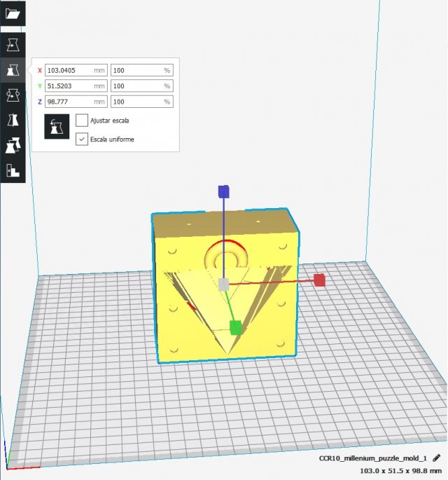Image resolution: width=448 pixels, height=480 pixels.
Task: Open the Support Blocker tool
Action: [13, 170]
